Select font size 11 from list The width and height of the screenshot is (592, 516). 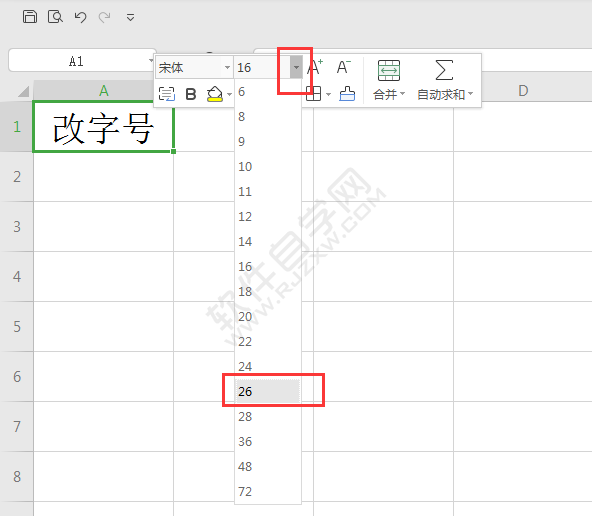coord(268,192)
